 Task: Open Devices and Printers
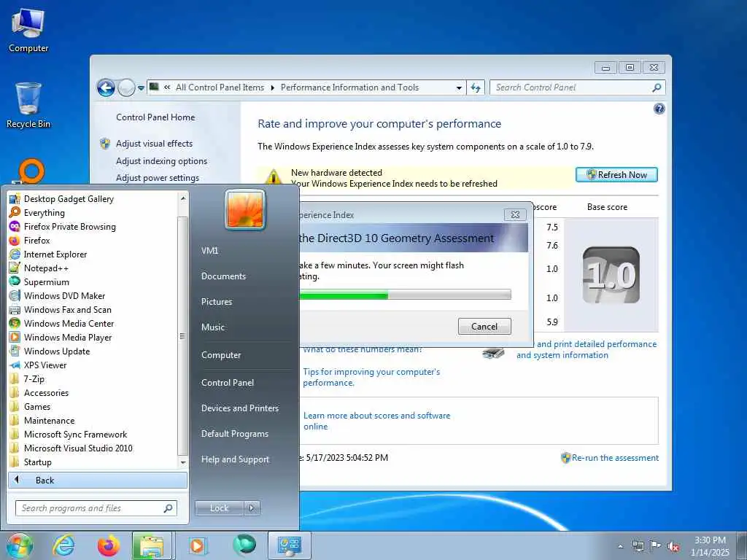click(x=239, y=408)
